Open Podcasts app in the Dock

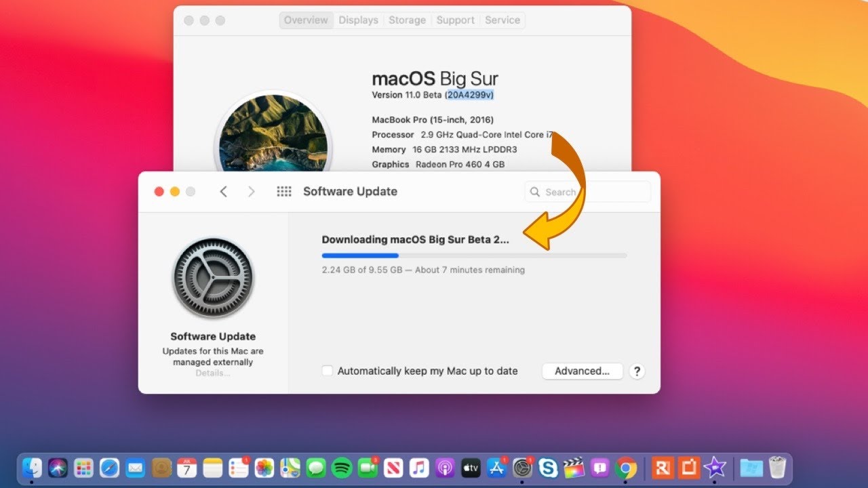tap(445, 468)
